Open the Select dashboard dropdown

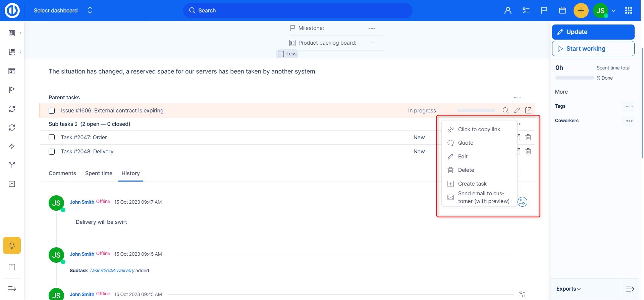63,11
